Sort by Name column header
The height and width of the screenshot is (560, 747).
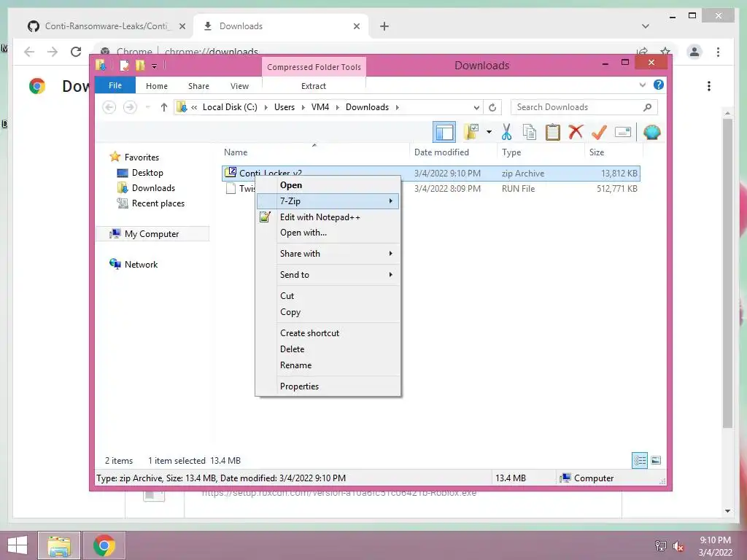(x=314, y=152)
